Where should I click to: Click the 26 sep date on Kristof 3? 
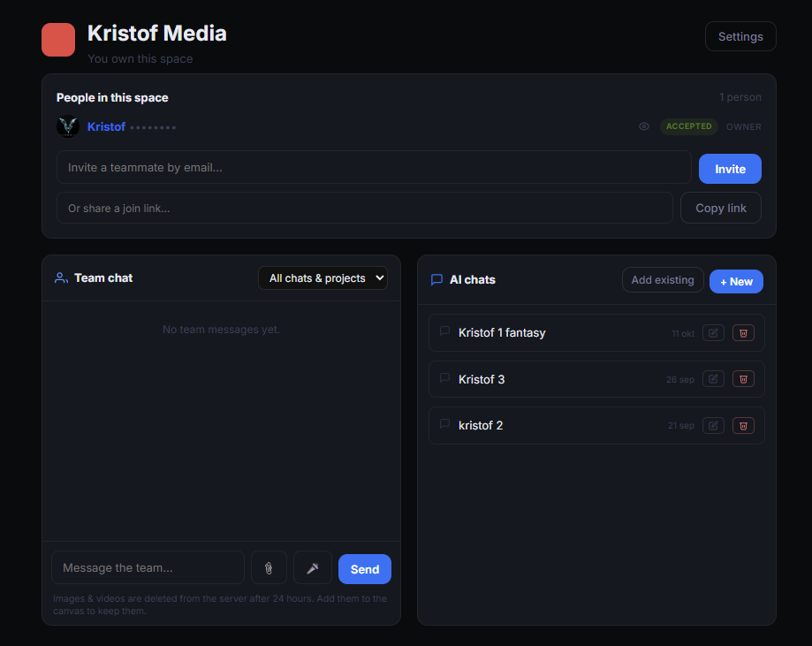click(680, 380)
